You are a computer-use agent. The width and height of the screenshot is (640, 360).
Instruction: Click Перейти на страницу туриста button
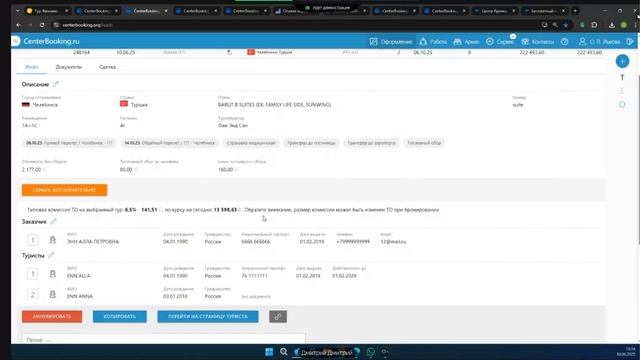click(x=208, y=316)
